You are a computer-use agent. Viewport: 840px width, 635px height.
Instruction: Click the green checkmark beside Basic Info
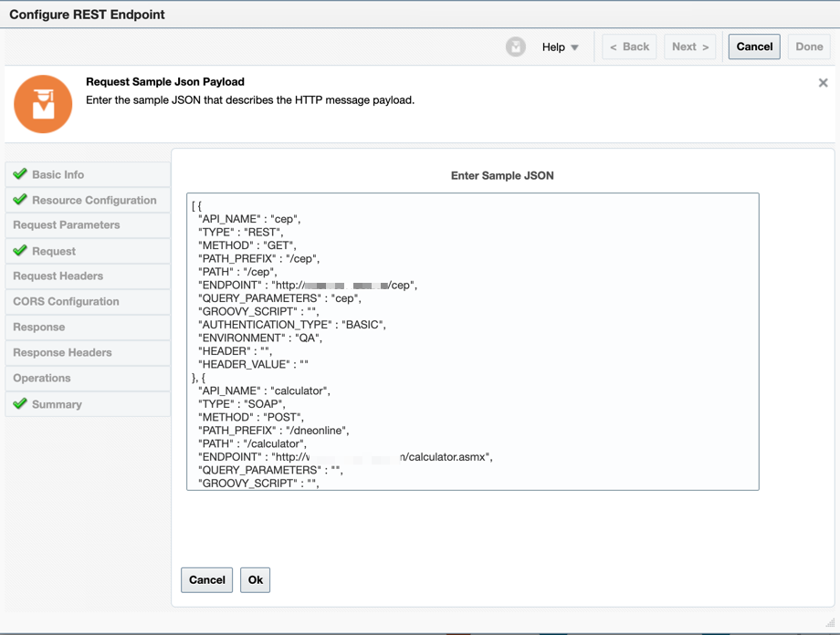point(20,174)
